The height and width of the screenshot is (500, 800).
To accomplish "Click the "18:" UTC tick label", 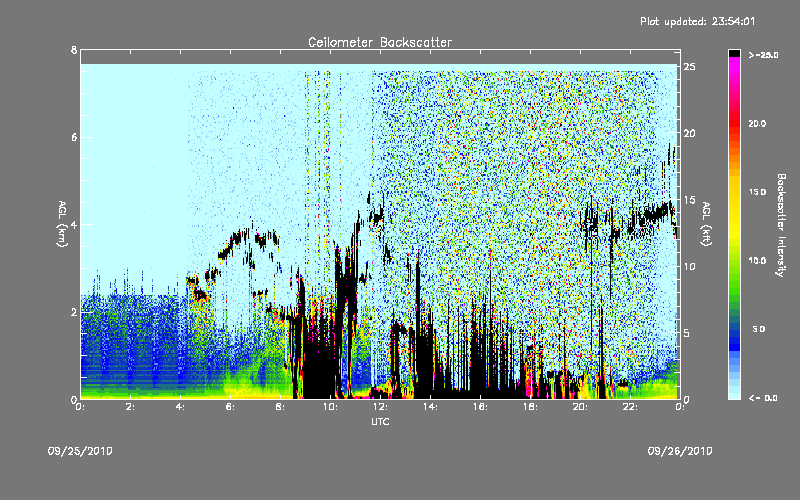I will click(530, 407).
